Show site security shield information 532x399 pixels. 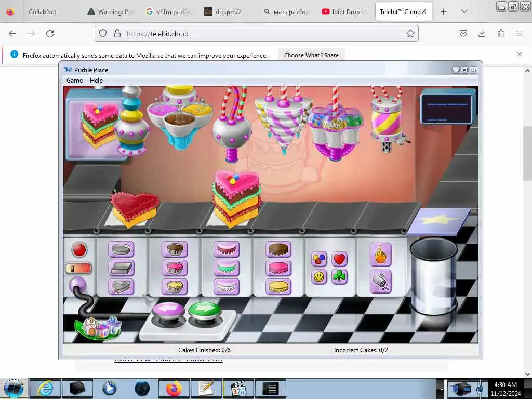[x=103, y=33]
